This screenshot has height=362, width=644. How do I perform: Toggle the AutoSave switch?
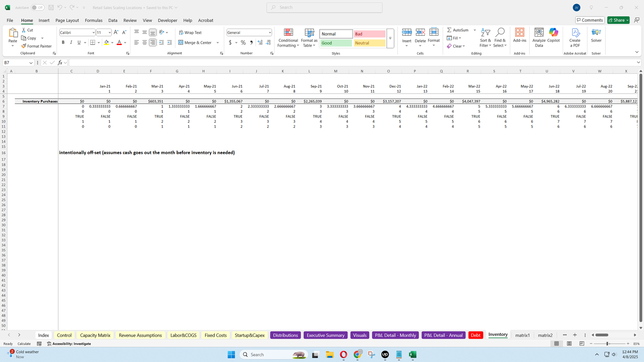(x=37, y=8)
